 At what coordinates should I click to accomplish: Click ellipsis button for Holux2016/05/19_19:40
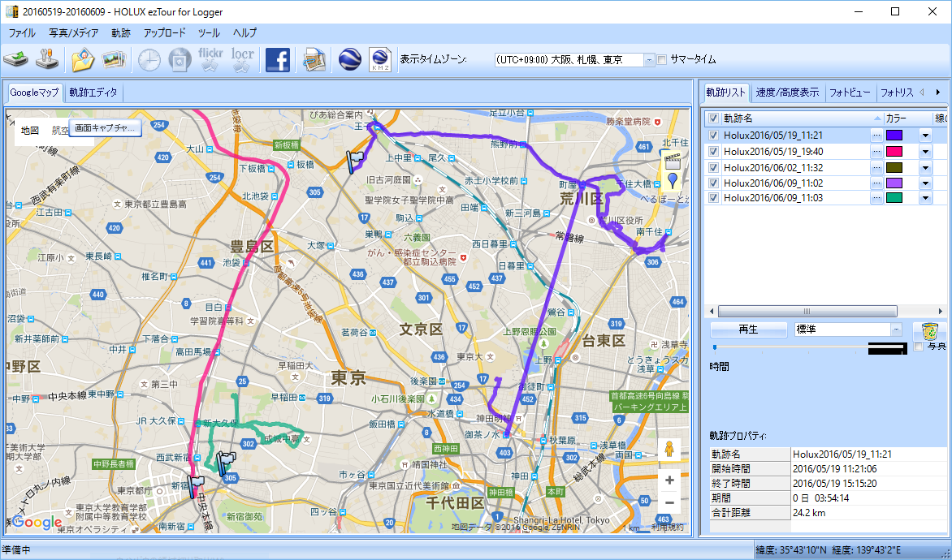click(x=876, y=152)
